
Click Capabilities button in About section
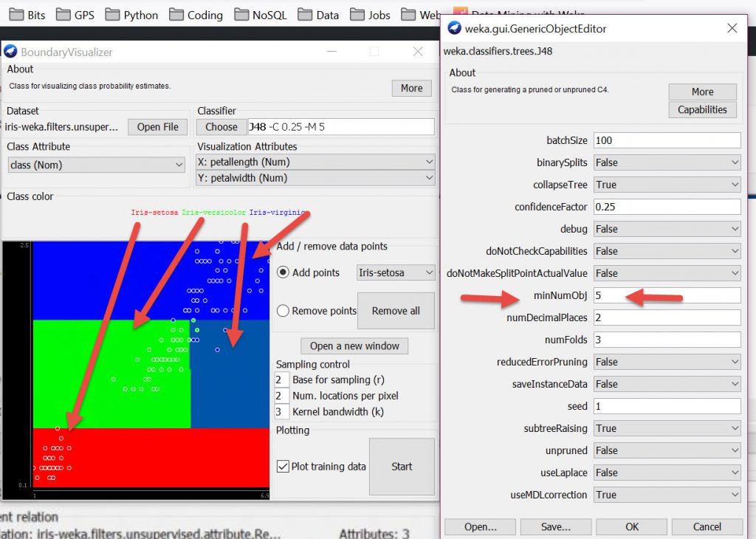702,110
